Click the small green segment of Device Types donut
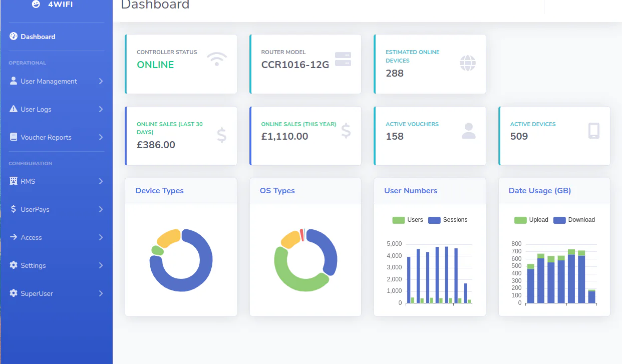Screen dimensions: 622x364 [157, 250]
